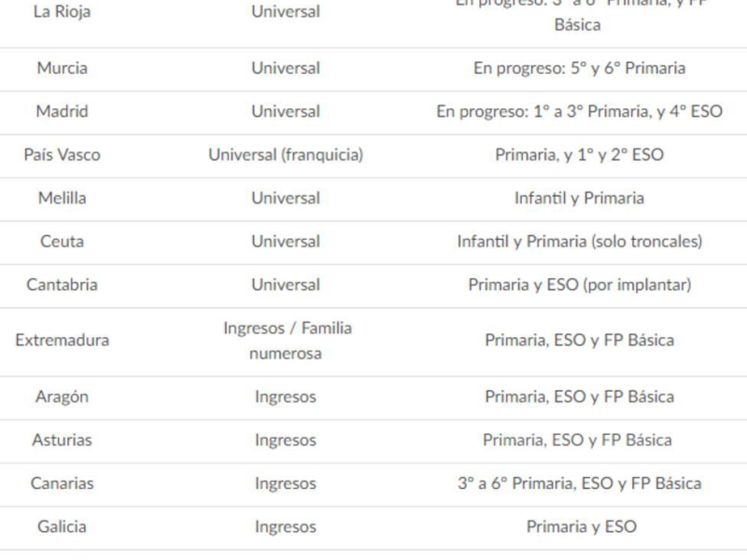Click "3° a 6° Primaria, ESO y FP Básica"
This screenshot has width=747, height=560.
point(579,483)
